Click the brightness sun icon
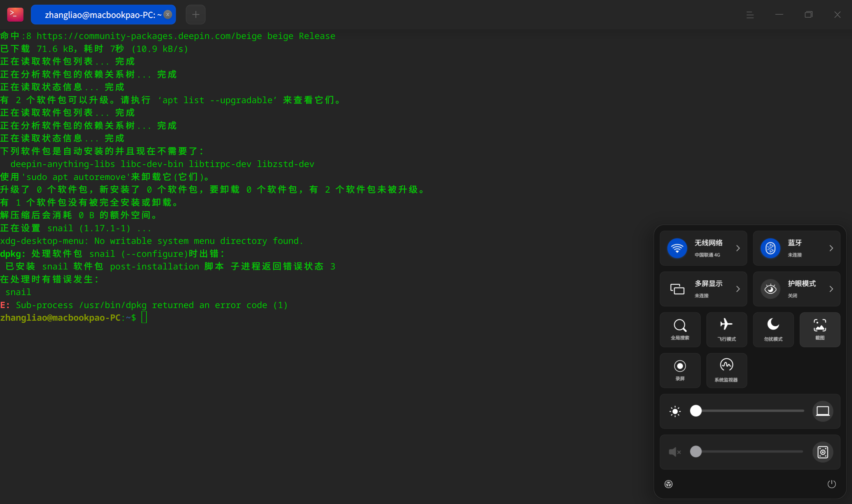Image resolution: width=852 pixels, height=504 pixels. (675, 411)
